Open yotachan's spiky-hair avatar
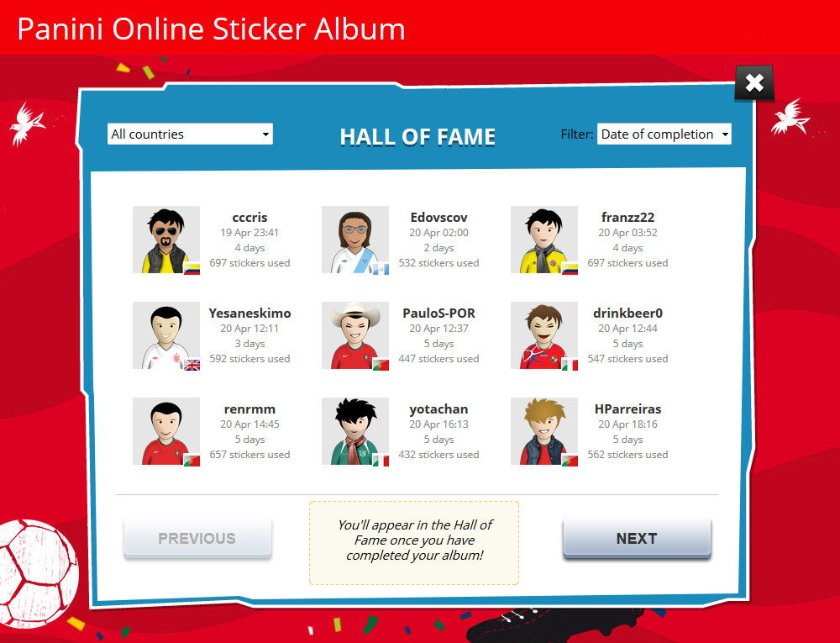This screenshot has height=643, width=840. 355,431
